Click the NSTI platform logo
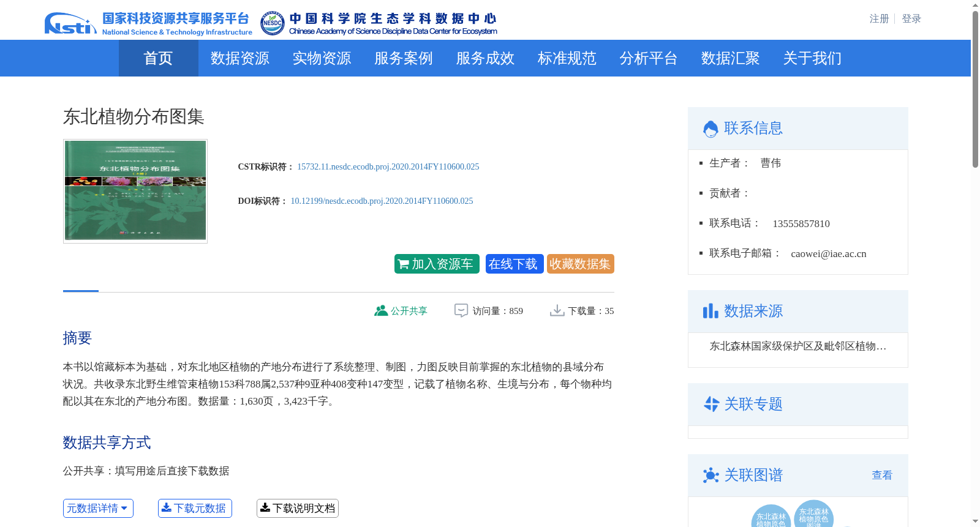Screen dimensions: 980x527 [148, 24]
